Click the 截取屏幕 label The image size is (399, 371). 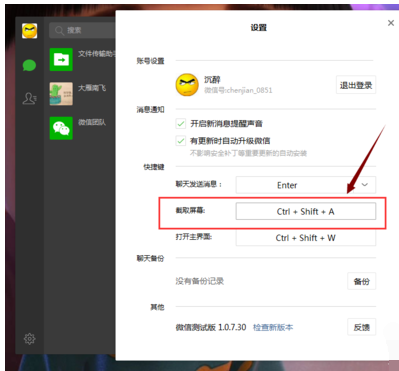click(x=191, y=211)
